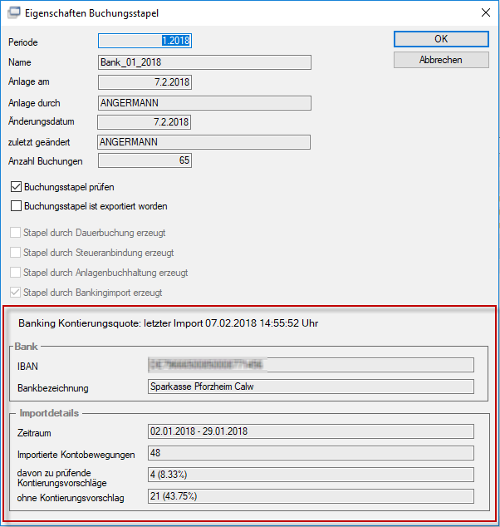Click the Importdetails group label

tap(49, 413)
